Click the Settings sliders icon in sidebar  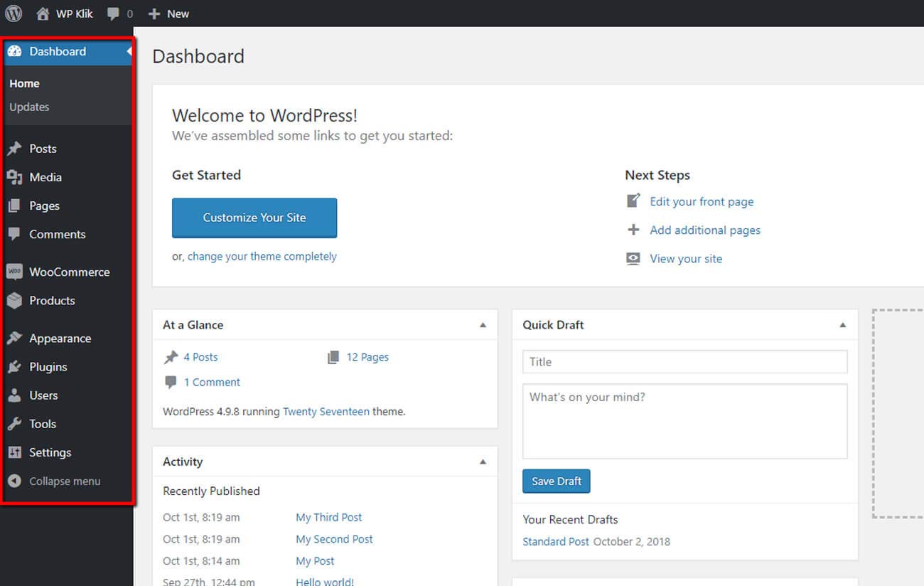14,452
